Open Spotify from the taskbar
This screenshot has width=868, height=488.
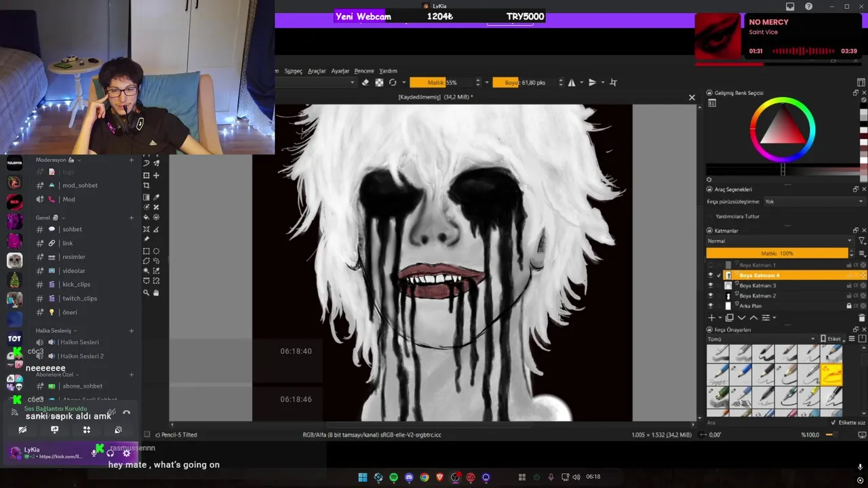393,477
